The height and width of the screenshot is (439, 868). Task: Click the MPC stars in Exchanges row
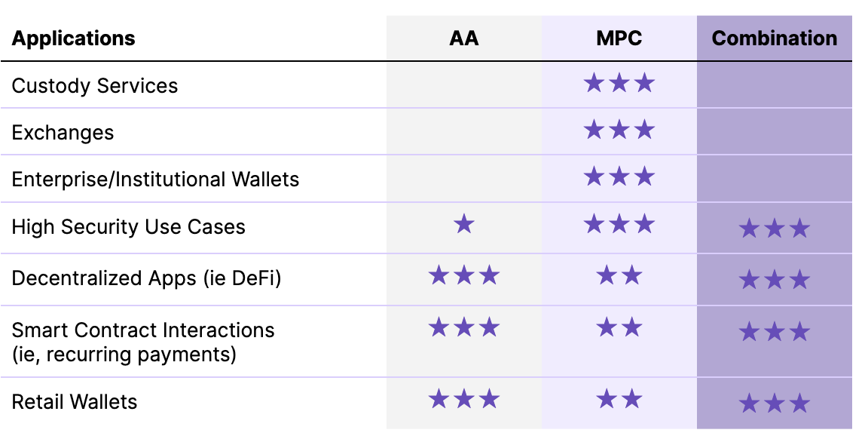(619, 130)
